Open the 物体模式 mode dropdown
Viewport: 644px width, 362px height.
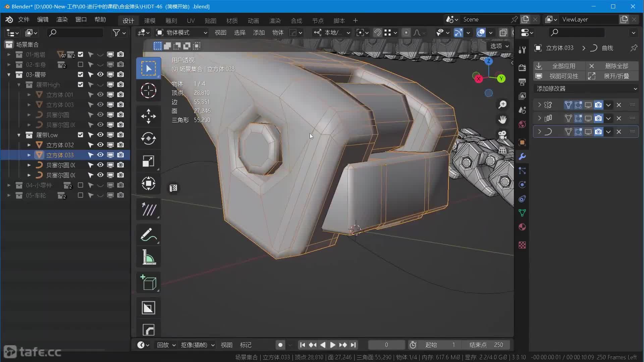(x=182, y=33)
